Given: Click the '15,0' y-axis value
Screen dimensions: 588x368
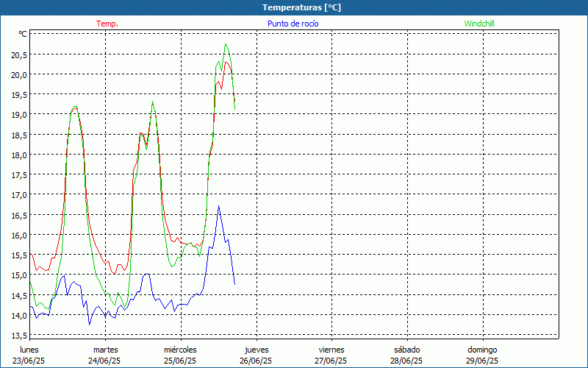Looking at the screenshot, I should 19,275.
